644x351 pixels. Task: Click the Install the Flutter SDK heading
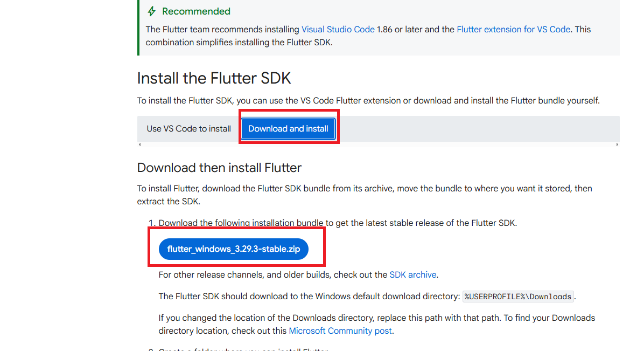click(213, 78)
